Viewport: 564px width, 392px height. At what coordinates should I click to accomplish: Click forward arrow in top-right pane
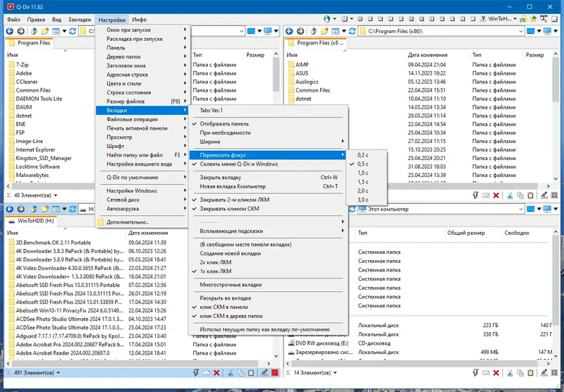pos(300,31)
